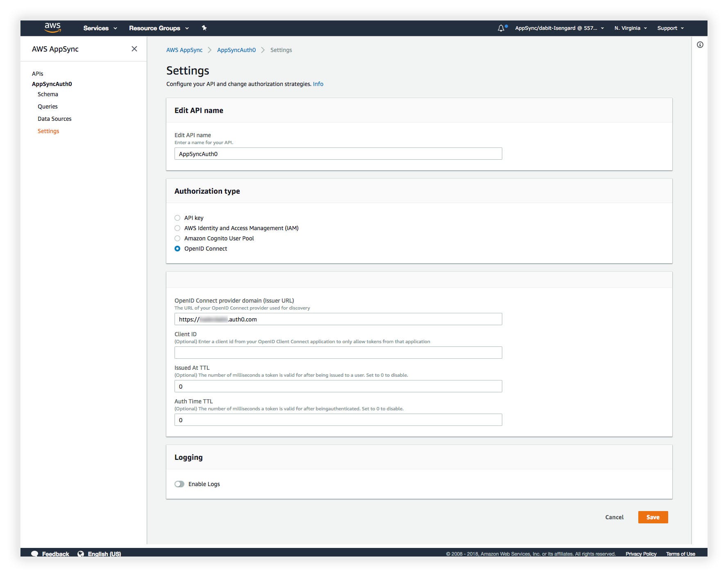Click the 'Authorization type' section heading
The width and height of the screenshot is (728, 577).
click(207, 191)
